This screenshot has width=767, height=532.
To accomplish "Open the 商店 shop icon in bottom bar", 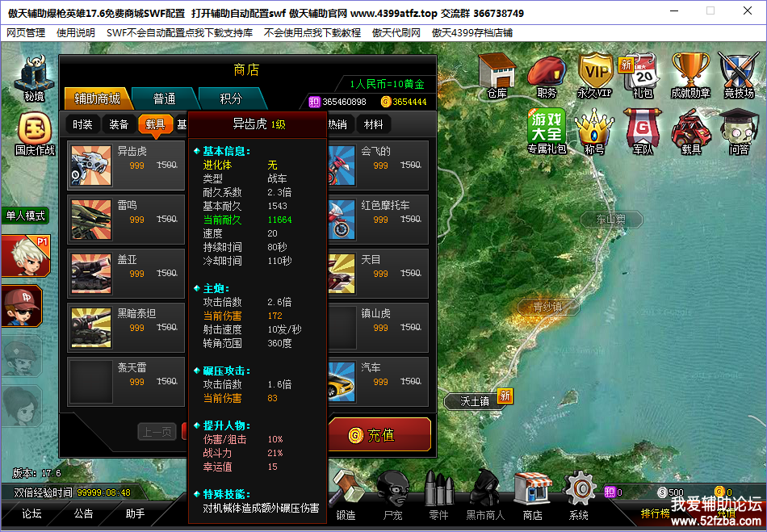I will click(532, 496).
